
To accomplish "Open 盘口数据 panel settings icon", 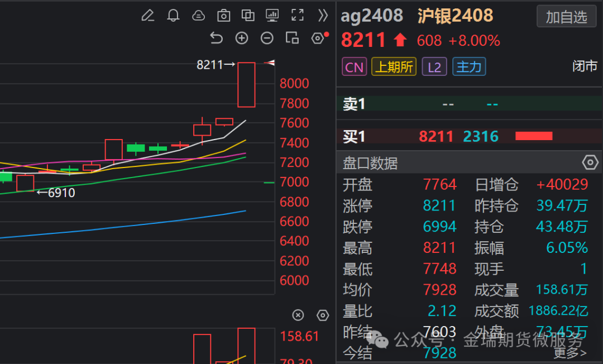I will pos(590,162).
